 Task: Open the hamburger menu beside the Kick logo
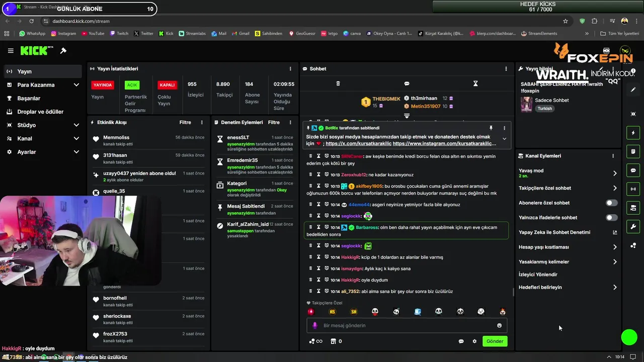click(11, 51)
